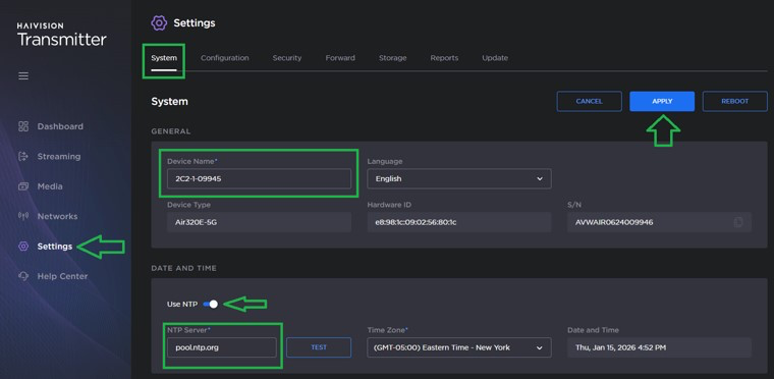Click the Device Name input field
The height and width of the screenshot is (380, 774).
259,179
